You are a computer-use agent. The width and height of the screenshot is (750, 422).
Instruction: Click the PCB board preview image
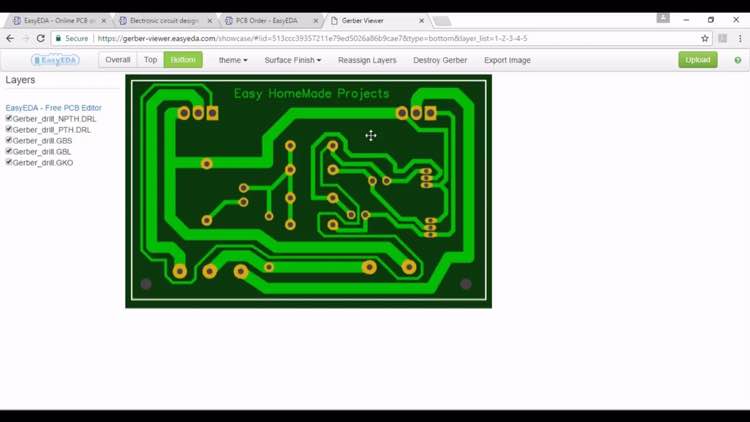coord(309,191)
